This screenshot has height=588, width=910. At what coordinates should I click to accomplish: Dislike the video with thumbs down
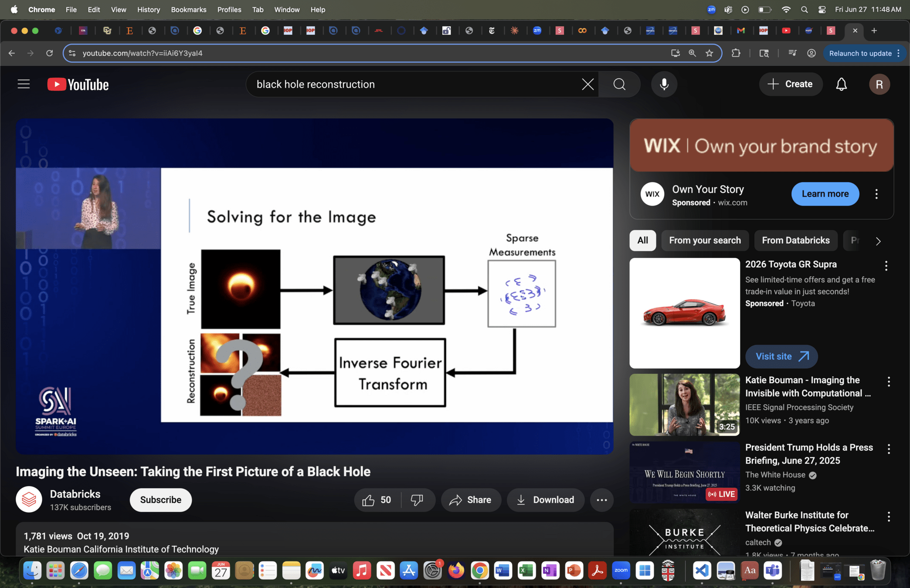coord(417,500)
